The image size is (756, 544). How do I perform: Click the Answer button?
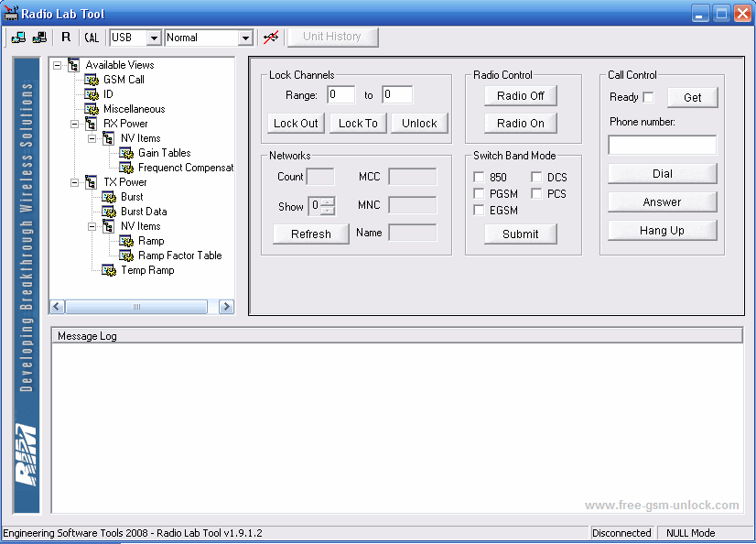click(x=663, y=202)
